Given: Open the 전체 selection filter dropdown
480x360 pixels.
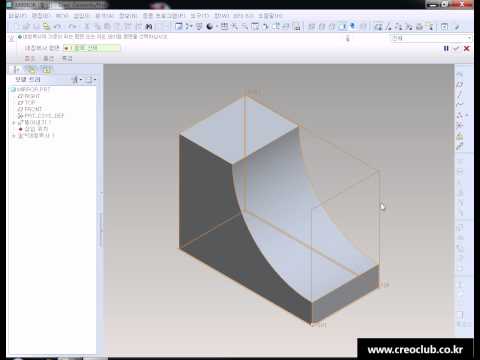Looking at the screenshot, I should pos(431,38).
